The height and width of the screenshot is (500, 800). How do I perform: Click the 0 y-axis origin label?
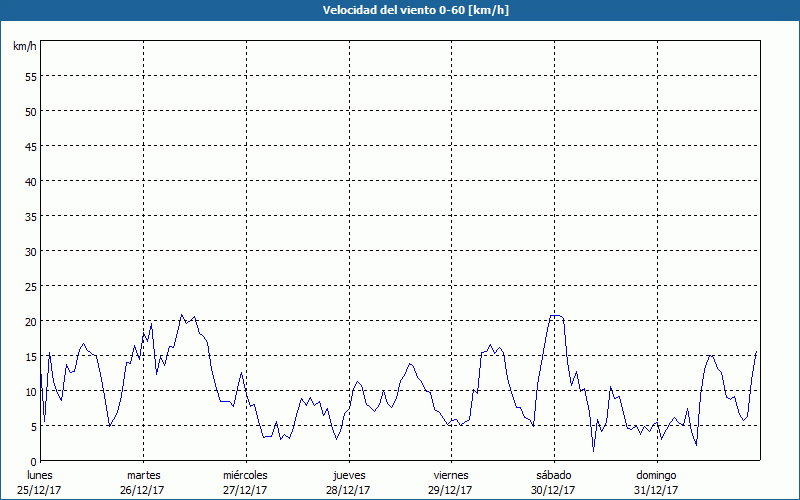click(x=33, y=461)
